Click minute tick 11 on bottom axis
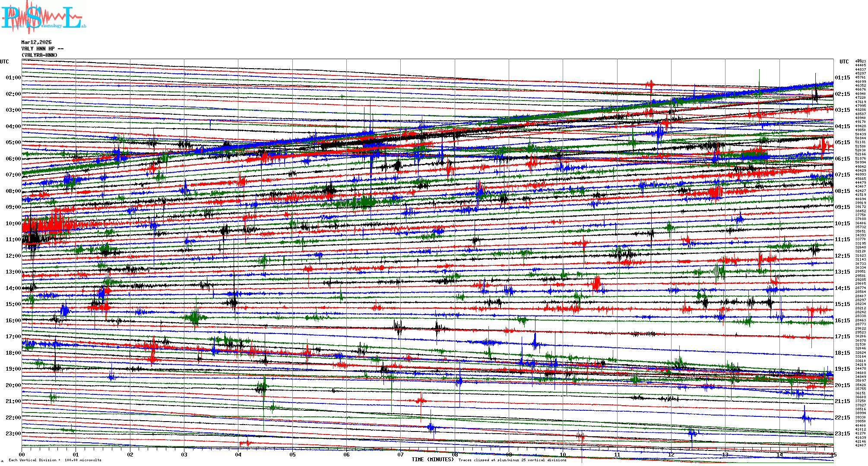Screen dimensions: 868x466 click(617, 455)
